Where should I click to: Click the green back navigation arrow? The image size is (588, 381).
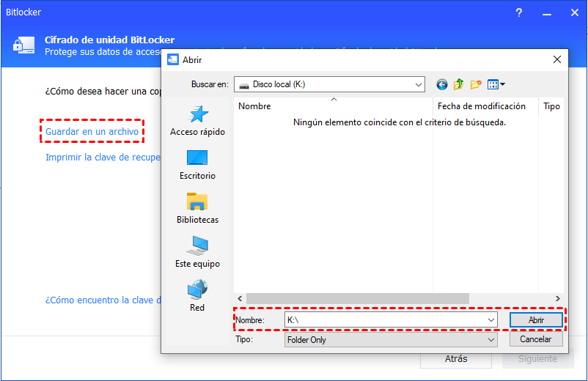pos(441,84)
